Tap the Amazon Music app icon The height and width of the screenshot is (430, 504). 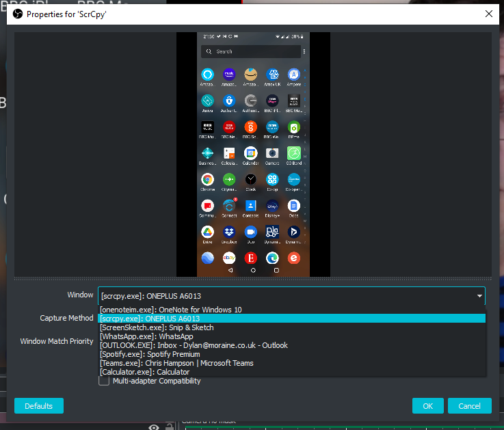pyautogui.click(x=229, y=75)
